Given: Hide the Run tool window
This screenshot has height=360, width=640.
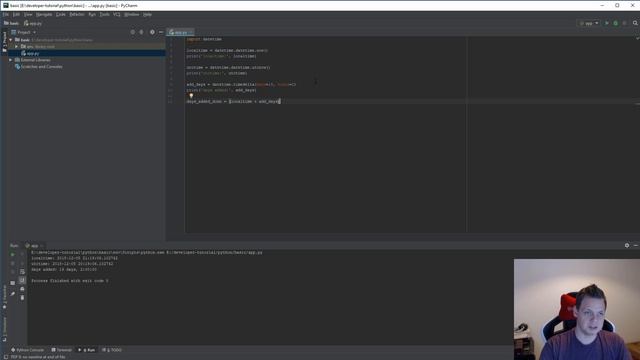Looking at the screenshot, I should point(636,245).
